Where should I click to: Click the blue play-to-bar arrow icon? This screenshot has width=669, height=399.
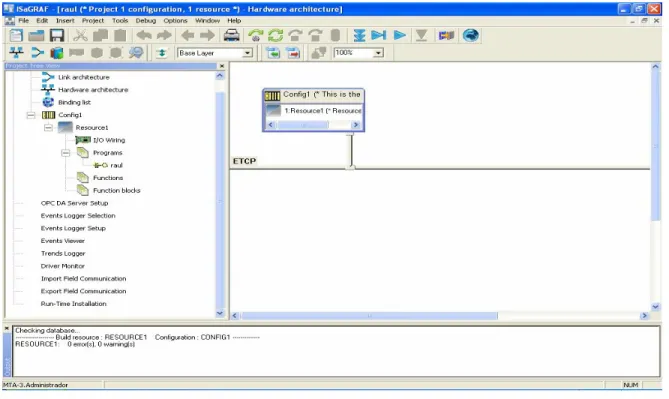tap(378, 35)
